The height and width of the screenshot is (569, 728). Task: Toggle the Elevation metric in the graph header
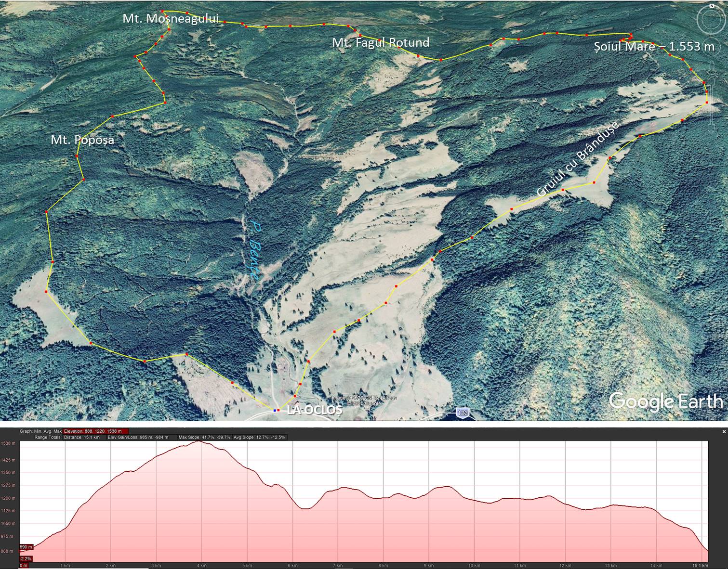(96, 431)
